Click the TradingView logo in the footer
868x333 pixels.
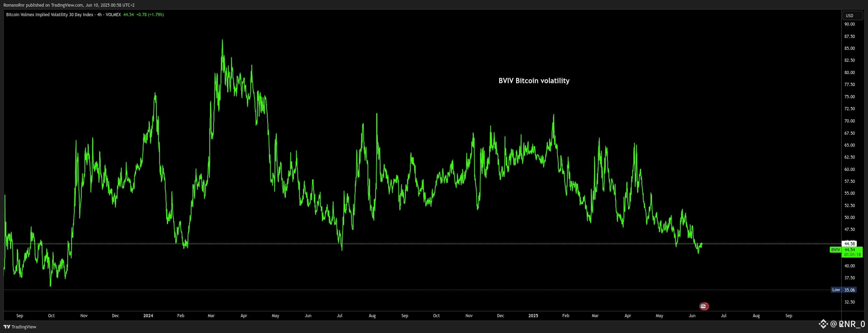coord(20,327)
